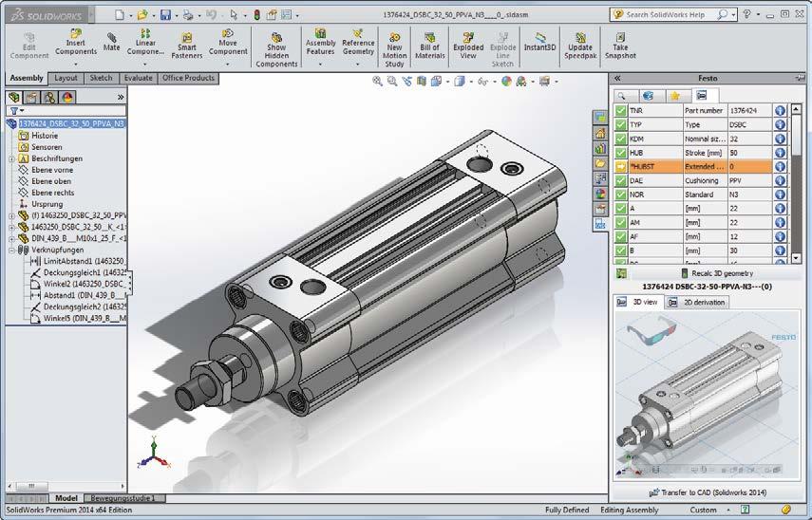Click the Linear Component Pattern tool
This screenshot has height=520, width=812.
coord(145,42)
